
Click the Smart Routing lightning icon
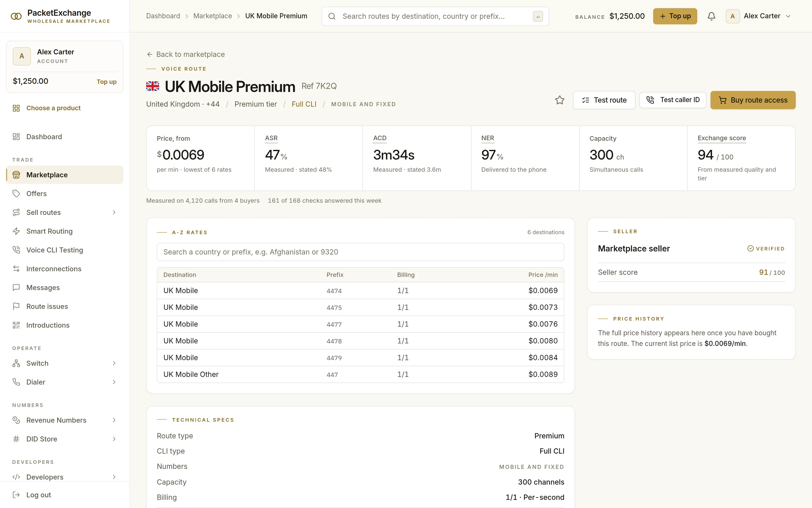[16, 231]
